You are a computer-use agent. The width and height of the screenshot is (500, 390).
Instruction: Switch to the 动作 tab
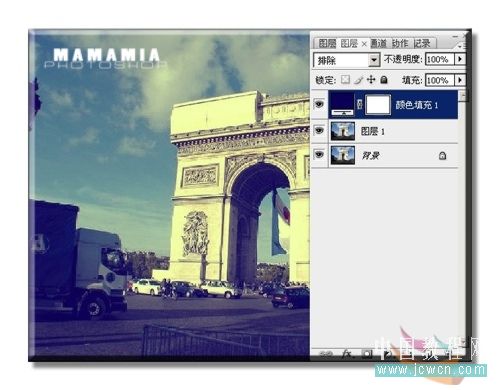pos(400,43)
